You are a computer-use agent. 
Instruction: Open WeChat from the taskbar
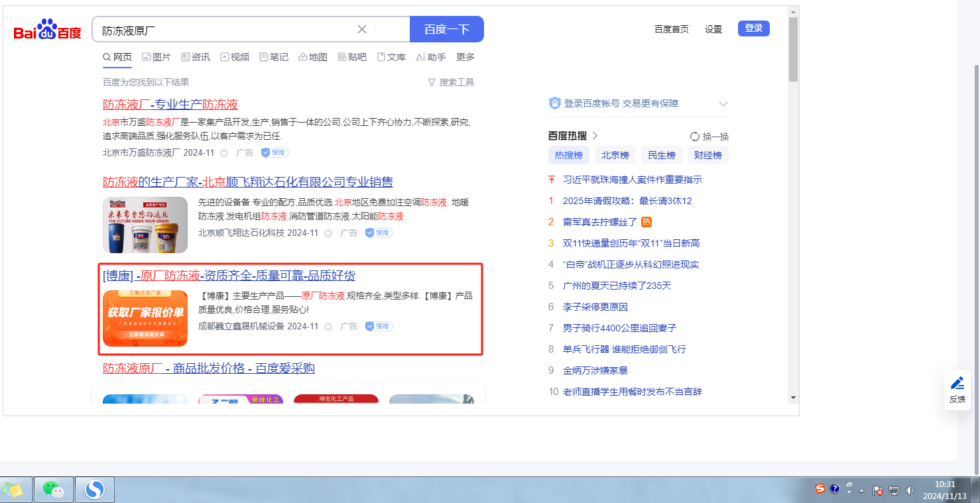54,490
